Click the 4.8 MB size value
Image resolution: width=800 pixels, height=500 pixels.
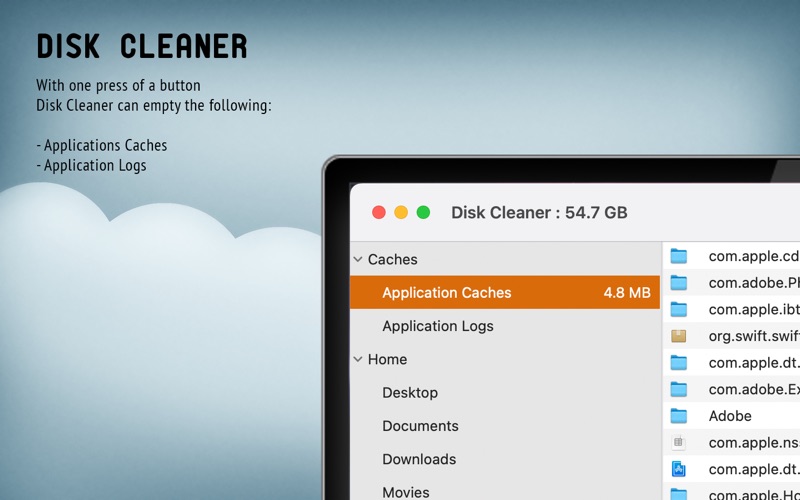point(627,292)
